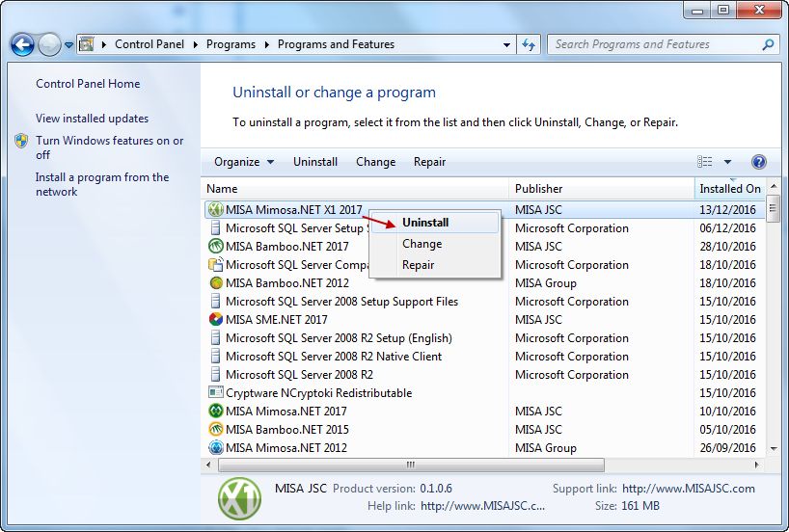Click the horizontal scrollbar right arrow
Viewport: 789px width, 532px height.
click(x=757, y=465)
